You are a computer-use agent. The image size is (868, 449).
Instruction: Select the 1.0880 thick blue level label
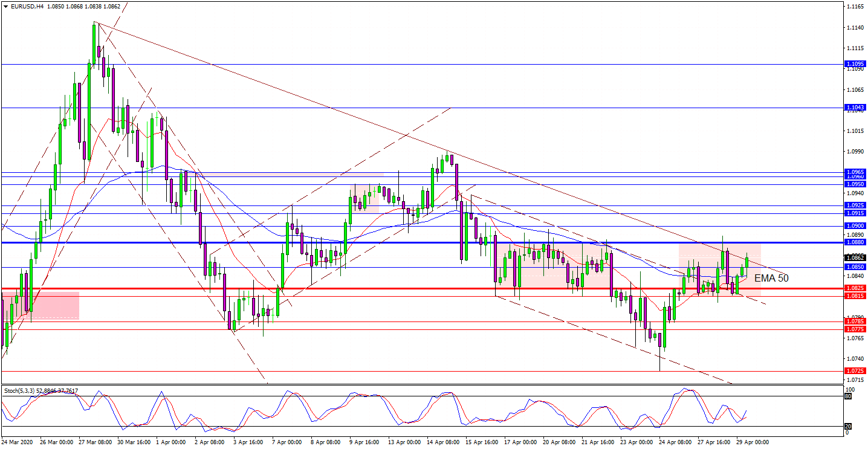(855, 242)
